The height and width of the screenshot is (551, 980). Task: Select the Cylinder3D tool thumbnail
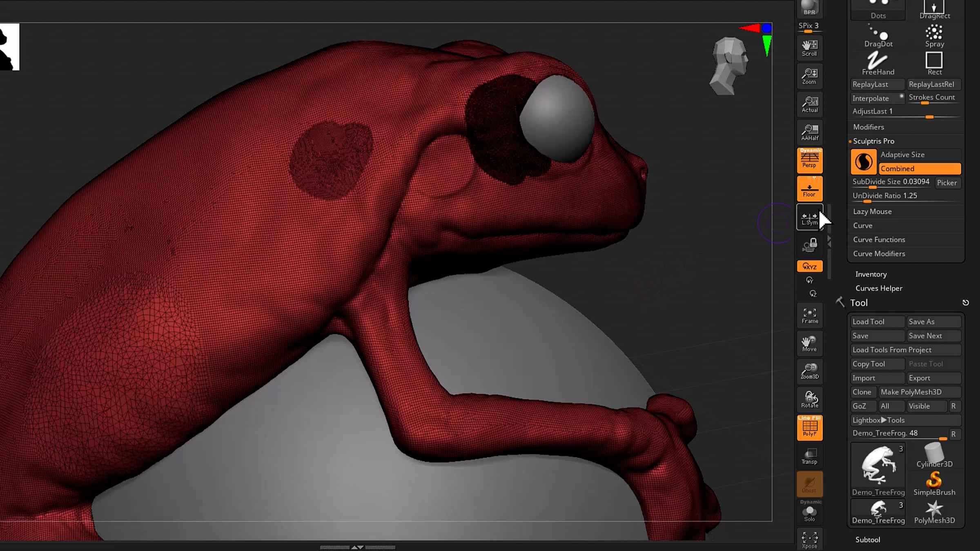coord(934,455)
